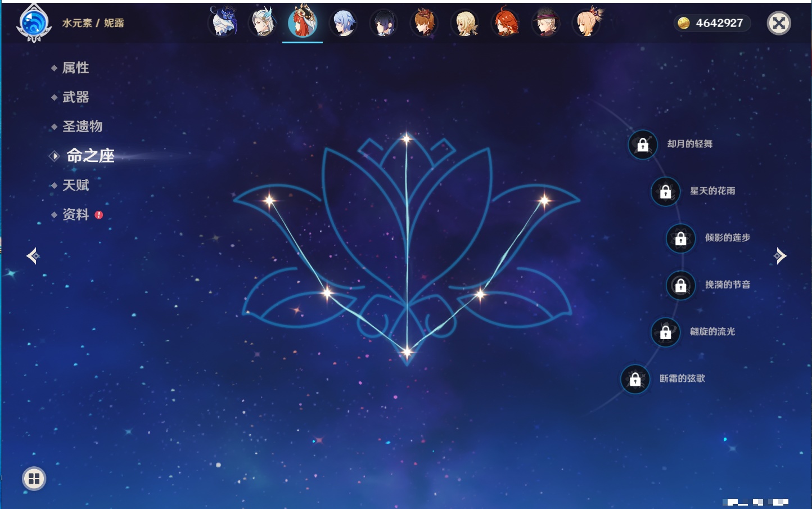Select Furina's avatar with the blue hat
This screenshot has width=812, height=509.
click(x=223, y=22)
